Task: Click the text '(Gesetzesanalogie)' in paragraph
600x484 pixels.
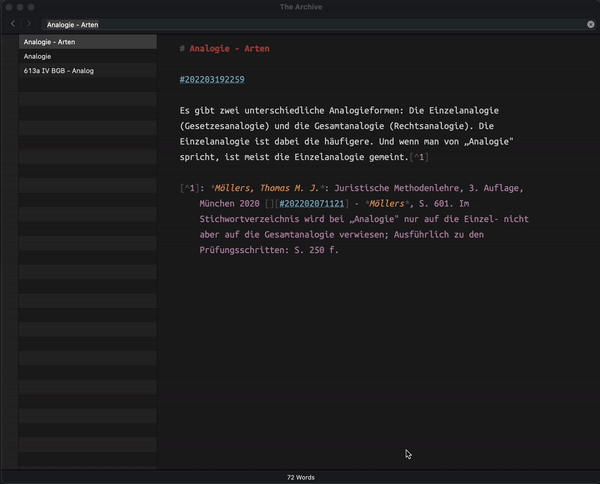Action: pyautogui.click(x=224, y=126)
